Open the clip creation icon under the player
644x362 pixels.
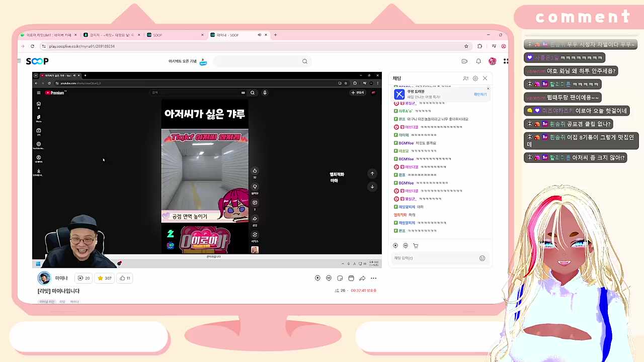351,278
